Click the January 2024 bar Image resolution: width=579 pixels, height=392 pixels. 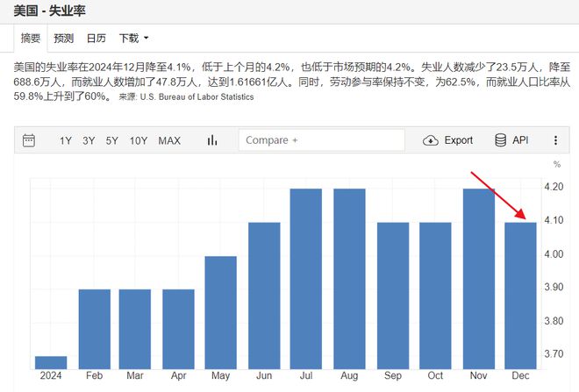(x=51, y=362)
